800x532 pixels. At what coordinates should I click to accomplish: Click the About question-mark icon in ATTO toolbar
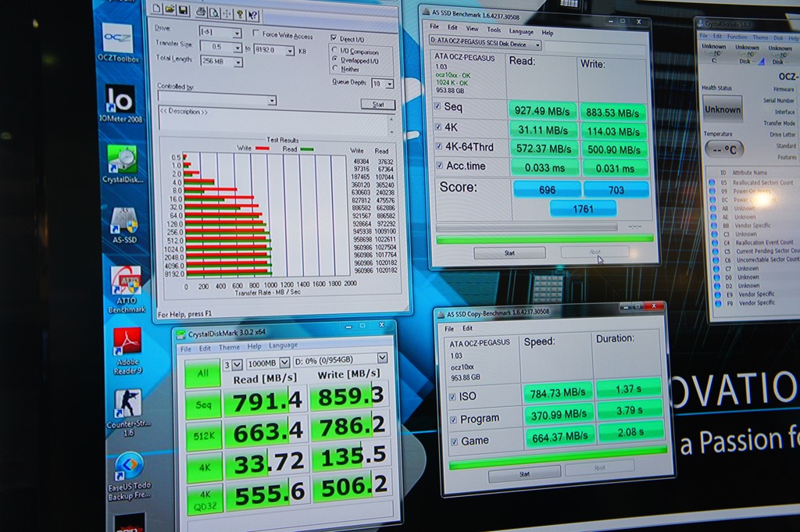[x=239, y=14]
